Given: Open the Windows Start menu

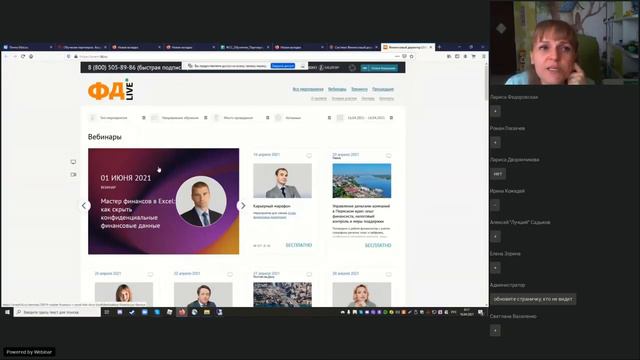Looking at the screenshot, I should (x=7, y=312).
